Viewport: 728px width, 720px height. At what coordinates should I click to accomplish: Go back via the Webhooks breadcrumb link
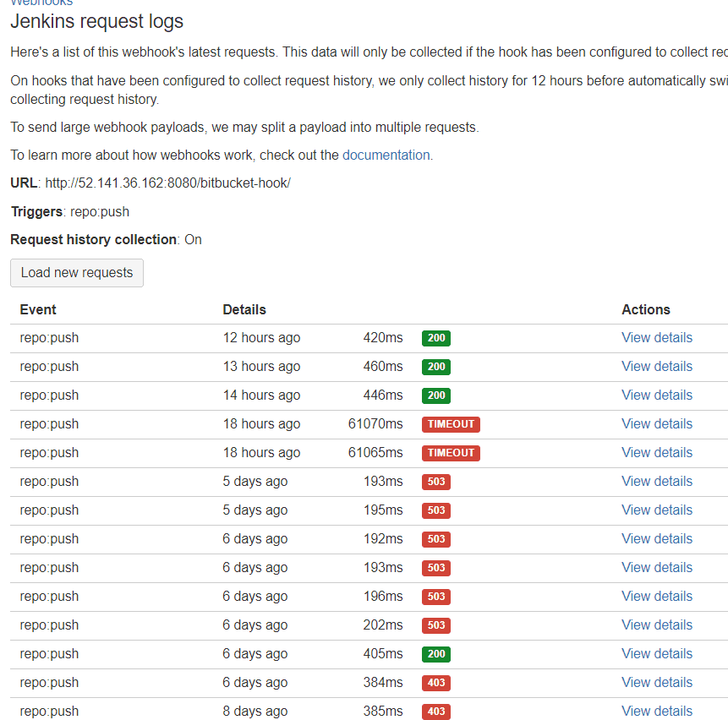click(x=41, y=3)
